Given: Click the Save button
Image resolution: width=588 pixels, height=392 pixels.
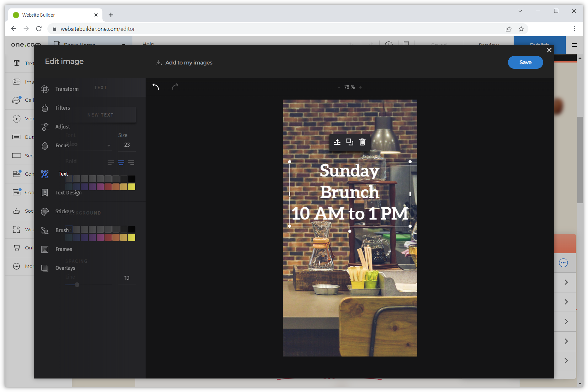Looking at the screenshot, I should (x=525, y=62).
